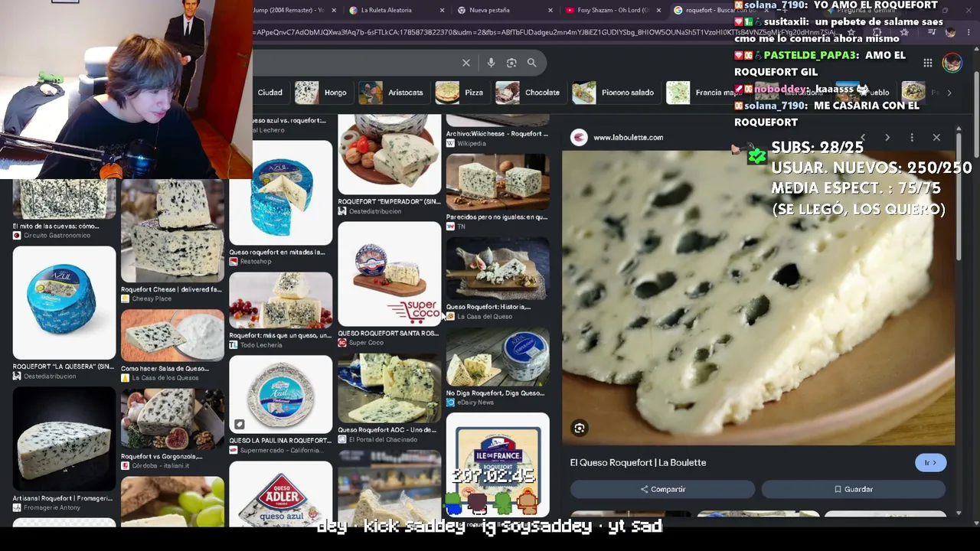Image resolution: width=980 pixels, height=551 pixels.
Task: Open the QUESO LA PAULINA ROQUEFORT thumbnail
Action: click(281, 394)
